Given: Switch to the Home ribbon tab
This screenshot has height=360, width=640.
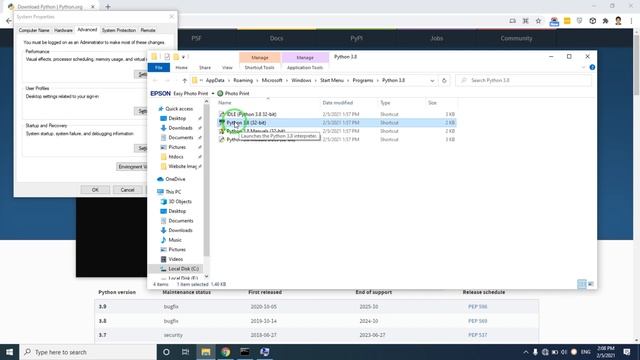Looking at the screenshot, I should [182, 67].
